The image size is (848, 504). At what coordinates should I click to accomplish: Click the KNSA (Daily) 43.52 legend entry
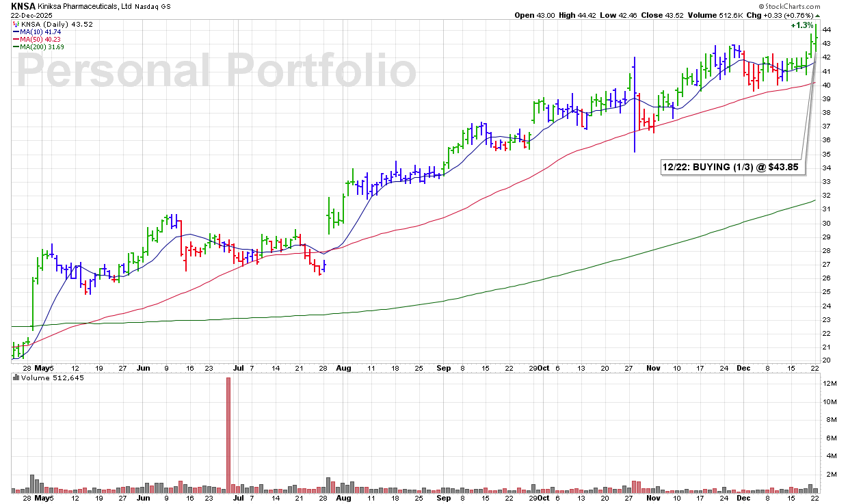[x=57, y=25]
